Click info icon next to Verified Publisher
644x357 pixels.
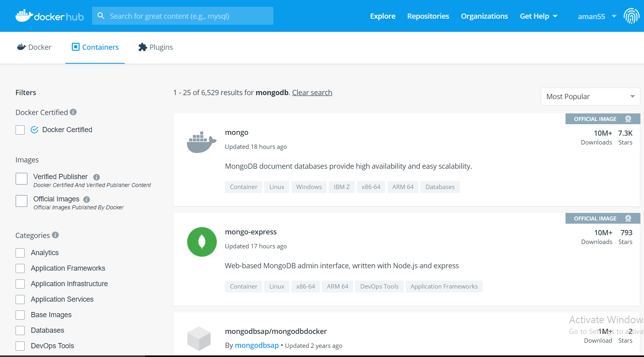pyautogui.click(x=96, y=177)
